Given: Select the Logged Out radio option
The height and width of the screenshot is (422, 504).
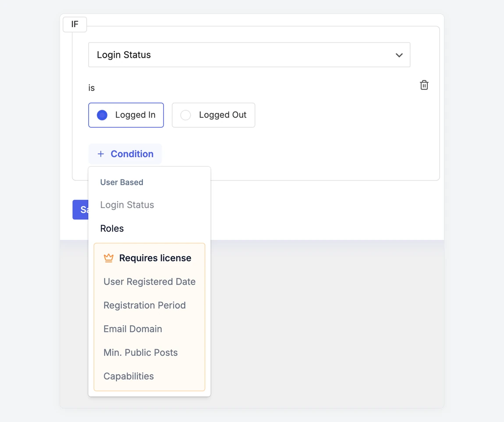Looking at the screenshot, I should 213,115.
